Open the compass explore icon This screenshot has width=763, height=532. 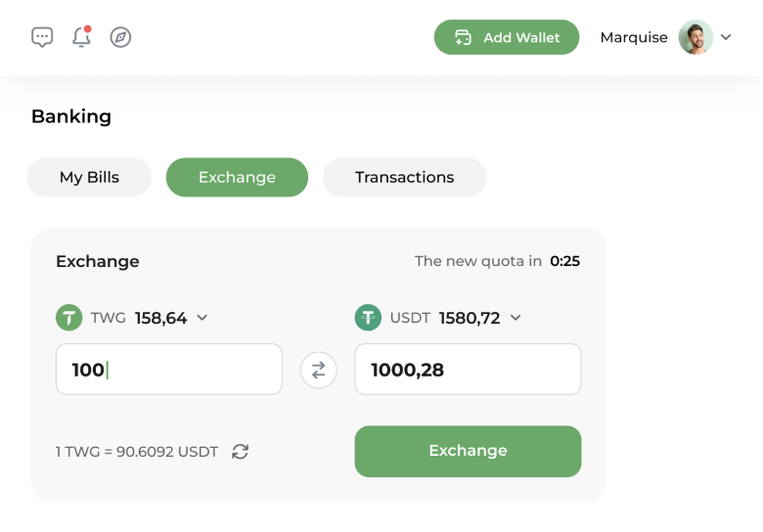[120, 37]
